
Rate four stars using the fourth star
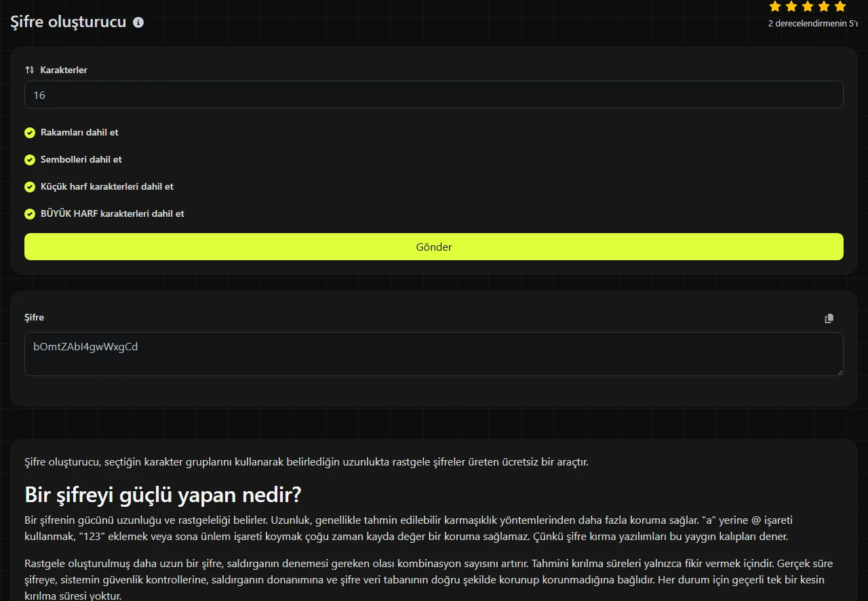coord(824,7)
